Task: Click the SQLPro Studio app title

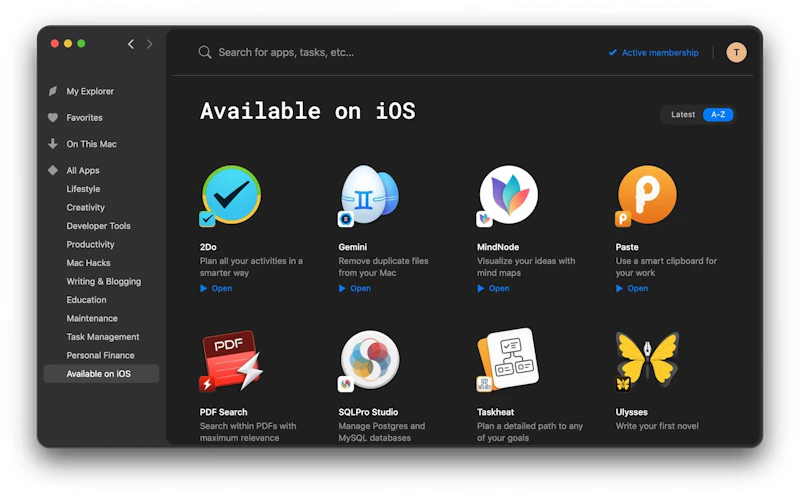Action: [x=368, y=412]
